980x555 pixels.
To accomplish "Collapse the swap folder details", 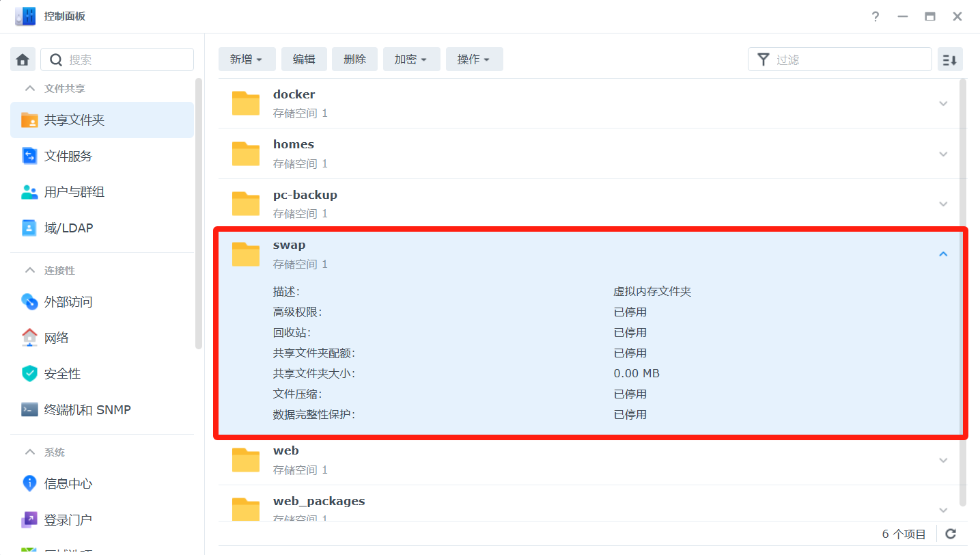I will (x=943, y=254).
